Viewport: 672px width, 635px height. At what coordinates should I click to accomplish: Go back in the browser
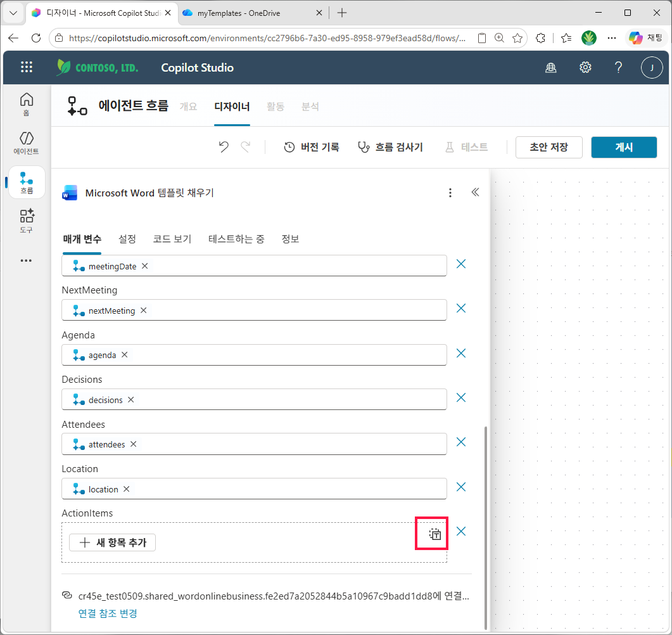[x=14, y=38]
